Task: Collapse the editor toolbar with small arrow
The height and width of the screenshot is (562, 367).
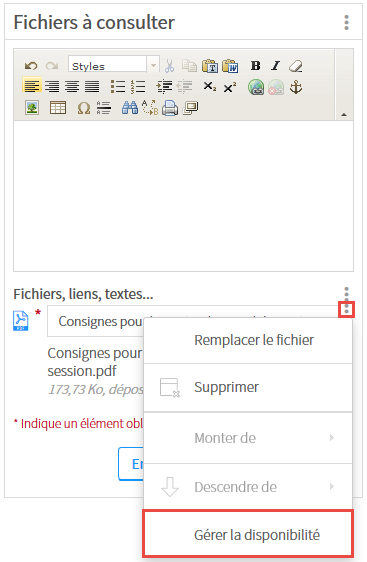Action: point(344,115)
